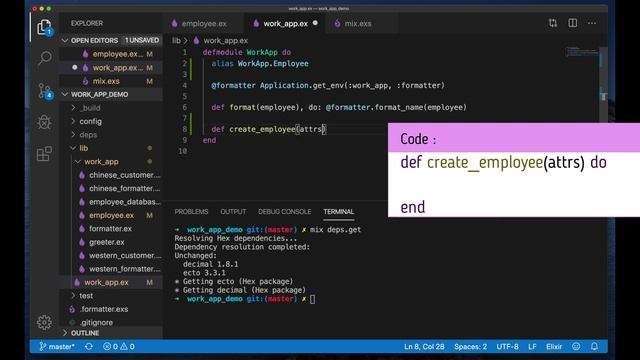Click the editor minimap
This screenshot has height=360, width=640.
pos(582,52)
